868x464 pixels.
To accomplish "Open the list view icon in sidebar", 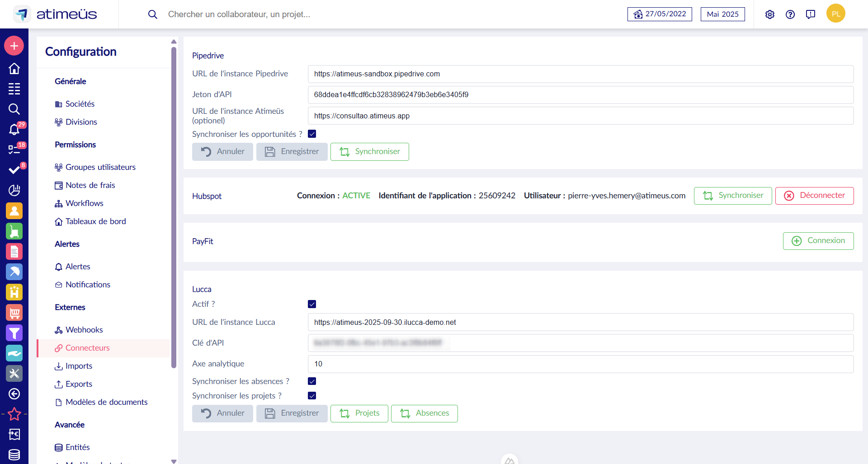I will tap(14, 89).
